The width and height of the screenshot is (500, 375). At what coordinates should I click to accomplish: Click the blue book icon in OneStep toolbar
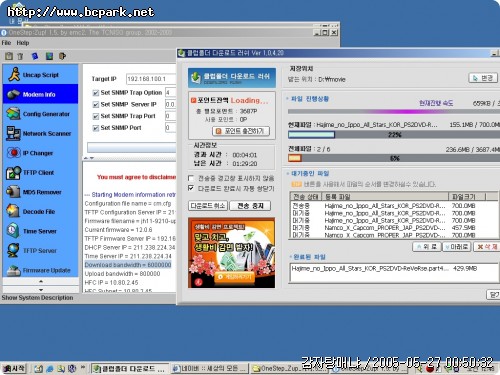pyautogui.click(x=35, y=56)
